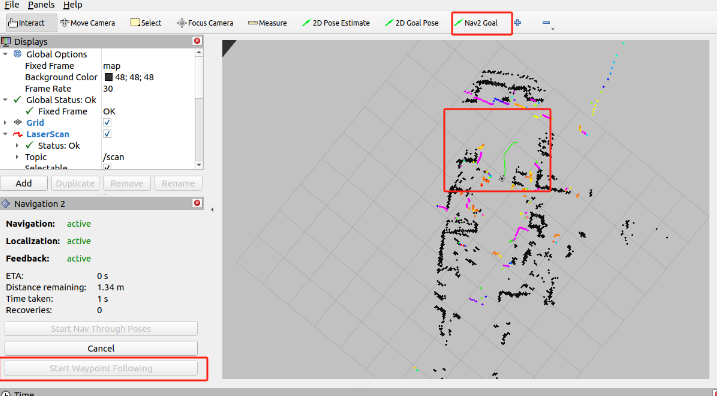Click the minus remove-tool icon

pyautogui.click(x=546, y=23)
